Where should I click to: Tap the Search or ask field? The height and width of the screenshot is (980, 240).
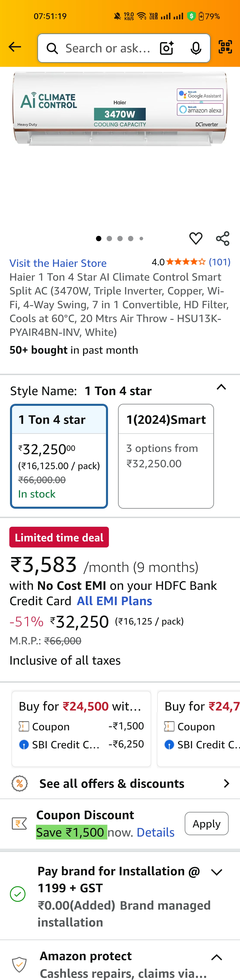click(x=108, y=48)
